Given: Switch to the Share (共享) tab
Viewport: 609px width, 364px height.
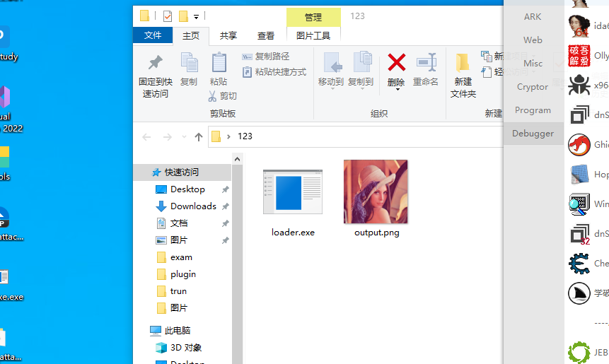Looking at the screenshot, I should pyautogui.click(x=228, y=36).
